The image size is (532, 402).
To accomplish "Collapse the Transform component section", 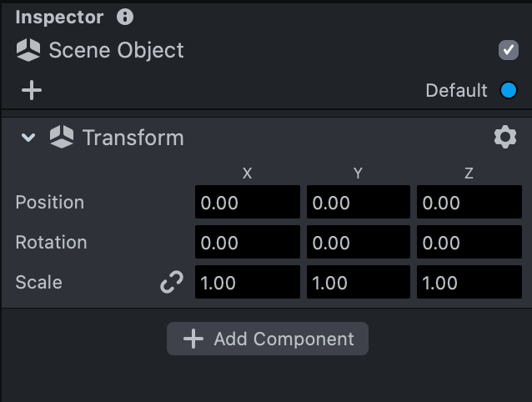I will coord(29,138).
